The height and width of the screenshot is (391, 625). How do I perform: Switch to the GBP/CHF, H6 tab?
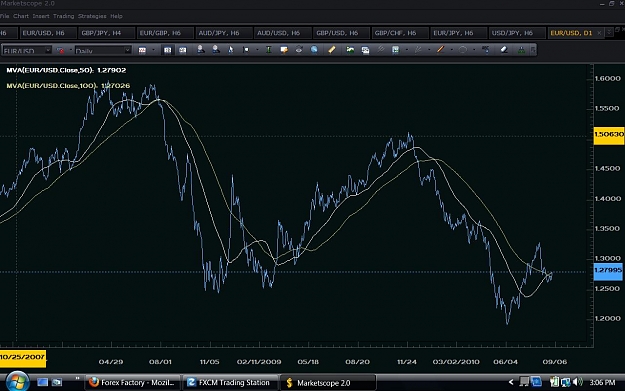tap(399, 33)
